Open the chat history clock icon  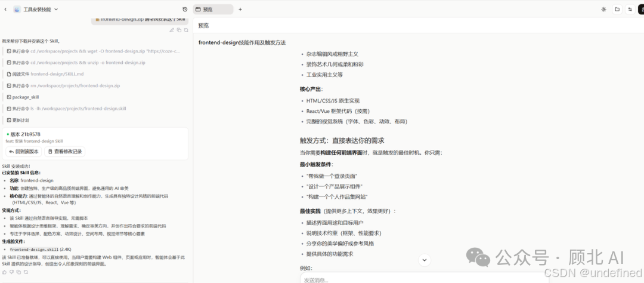pyautogui.click(x=185, y=9)
